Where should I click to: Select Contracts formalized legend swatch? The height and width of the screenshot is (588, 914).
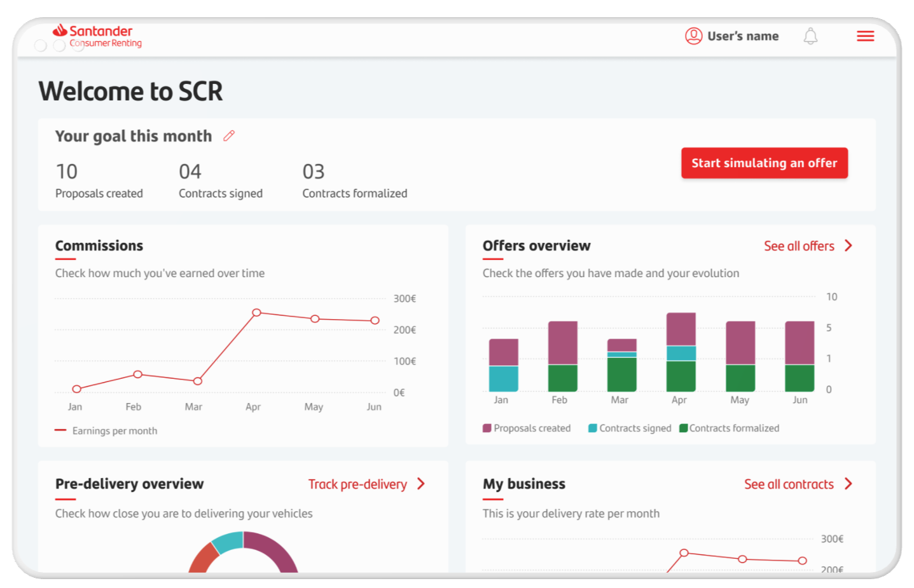(684, 428)
